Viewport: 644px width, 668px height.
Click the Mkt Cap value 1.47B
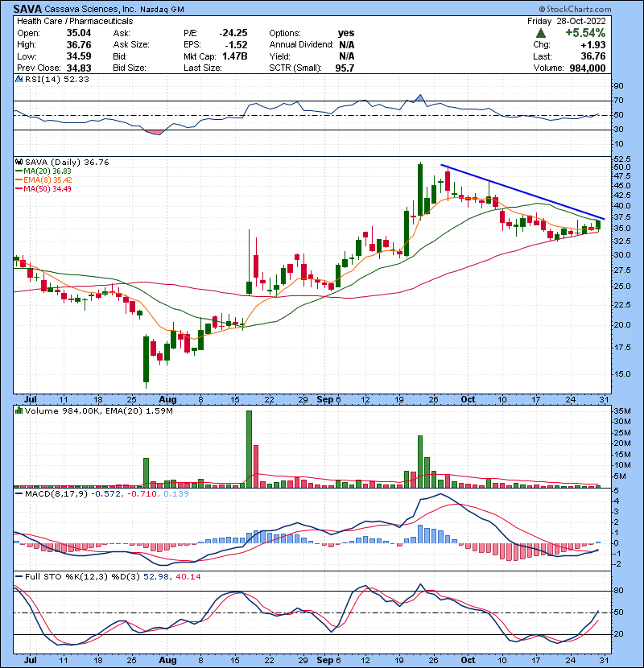pos(235,56)
